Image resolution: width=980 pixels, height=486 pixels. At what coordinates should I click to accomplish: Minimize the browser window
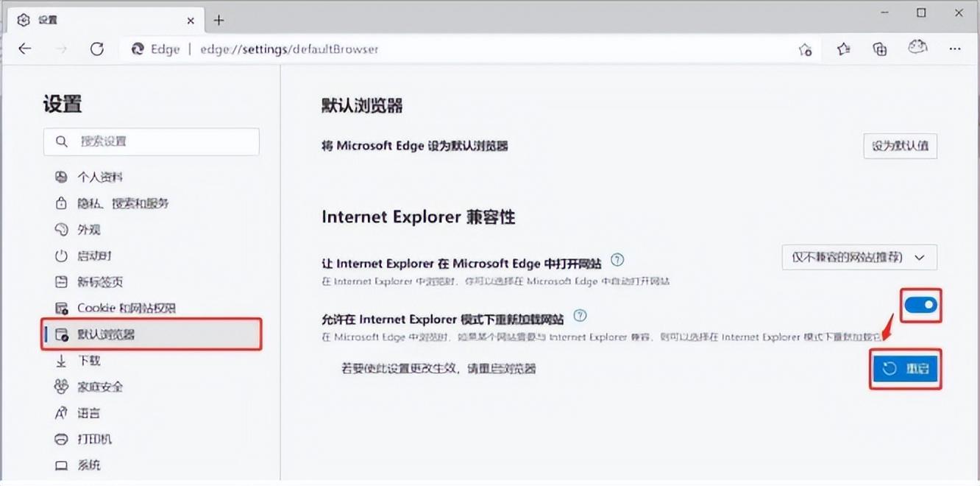click(884, 13)
